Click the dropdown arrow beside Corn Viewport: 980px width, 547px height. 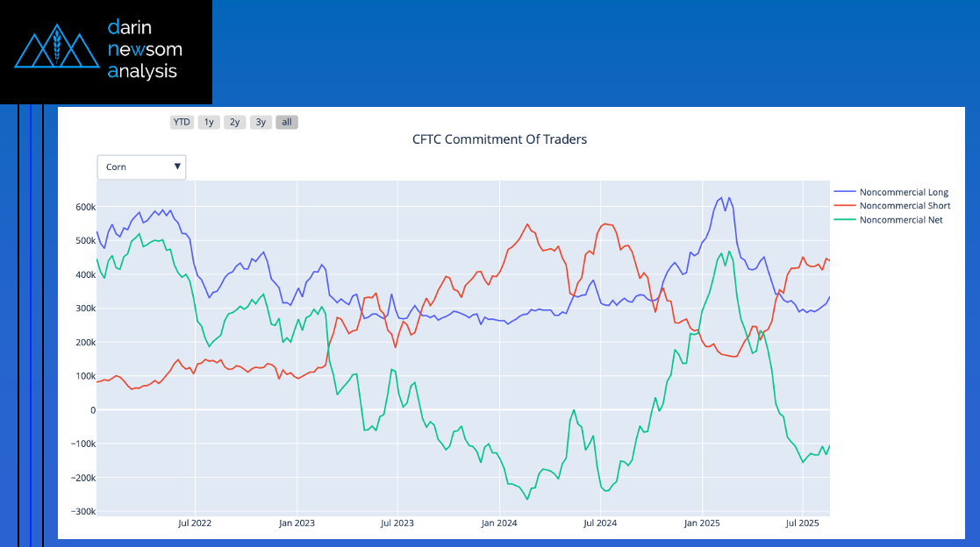(x=177, y=167)
